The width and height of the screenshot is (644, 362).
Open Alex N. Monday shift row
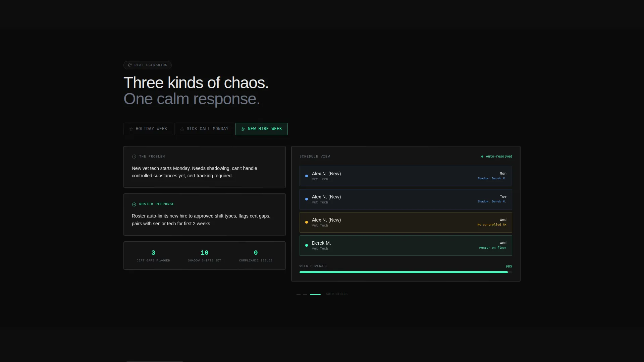pos(406,176)
